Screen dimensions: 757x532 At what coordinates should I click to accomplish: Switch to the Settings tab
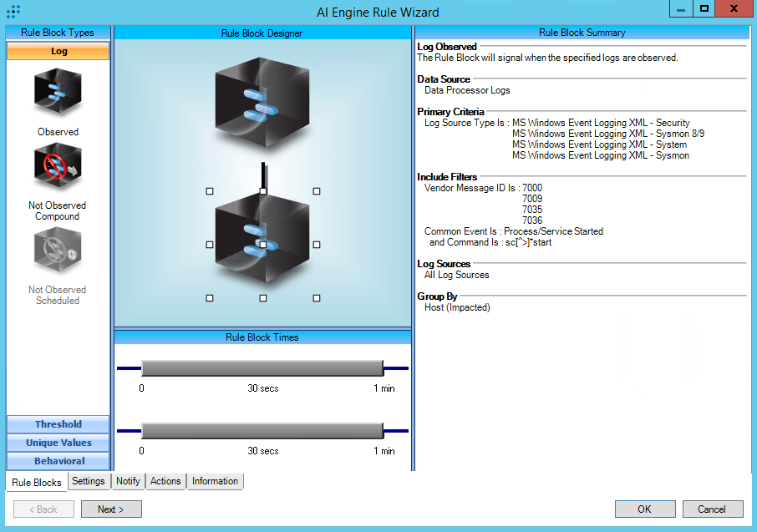tap(89, 481)
